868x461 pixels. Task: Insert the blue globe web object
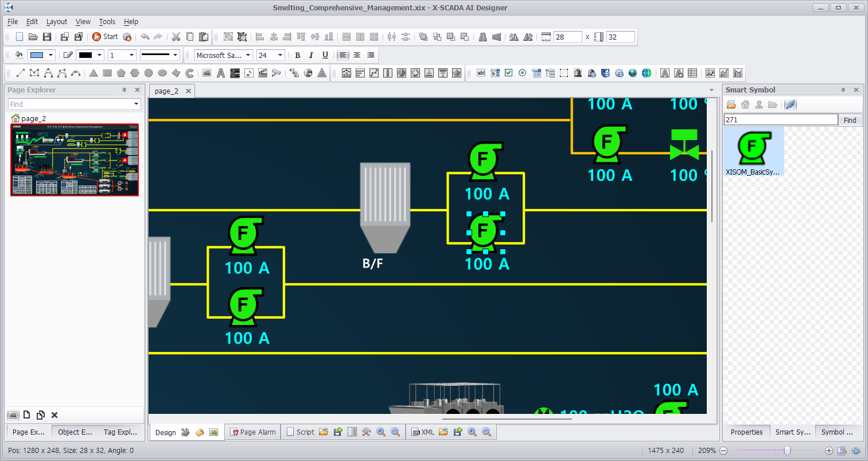tap(633, 73)
